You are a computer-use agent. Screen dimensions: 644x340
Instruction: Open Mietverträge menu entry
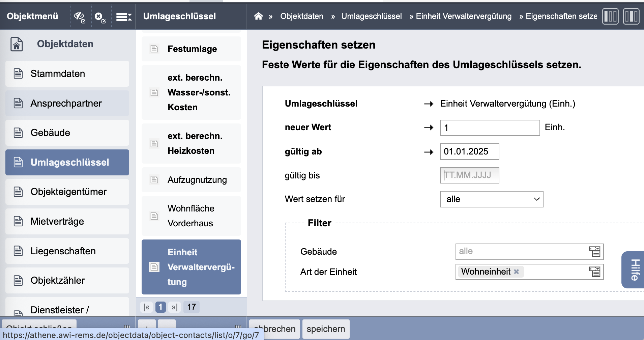(67, 221)
